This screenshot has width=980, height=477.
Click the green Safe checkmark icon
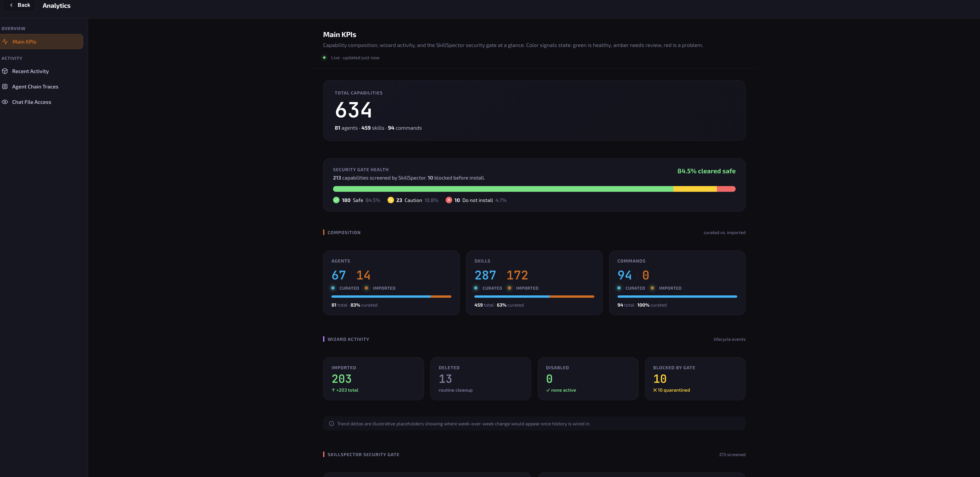point(336,200)
